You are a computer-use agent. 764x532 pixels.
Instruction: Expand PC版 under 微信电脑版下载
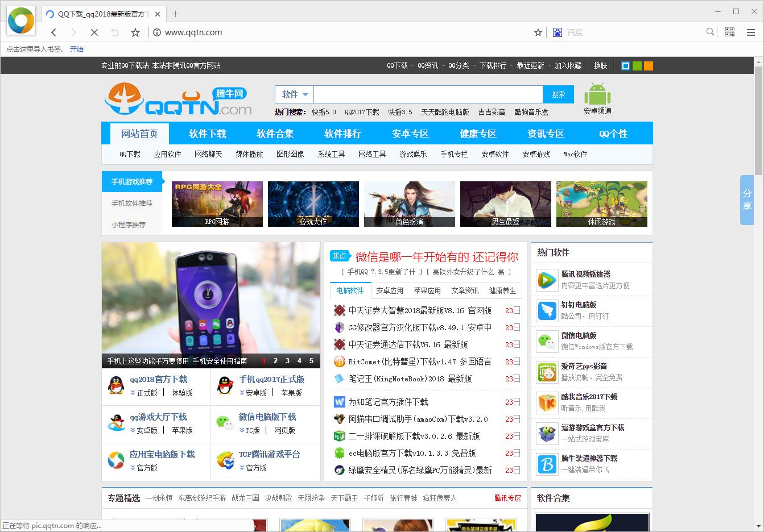(x=250, y=430)
